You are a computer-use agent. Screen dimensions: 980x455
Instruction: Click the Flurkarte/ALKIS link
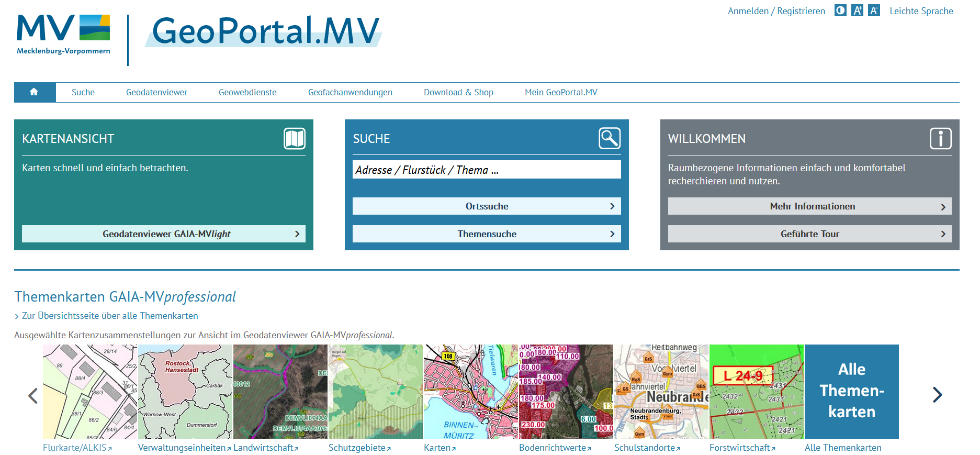click(77, 448)
